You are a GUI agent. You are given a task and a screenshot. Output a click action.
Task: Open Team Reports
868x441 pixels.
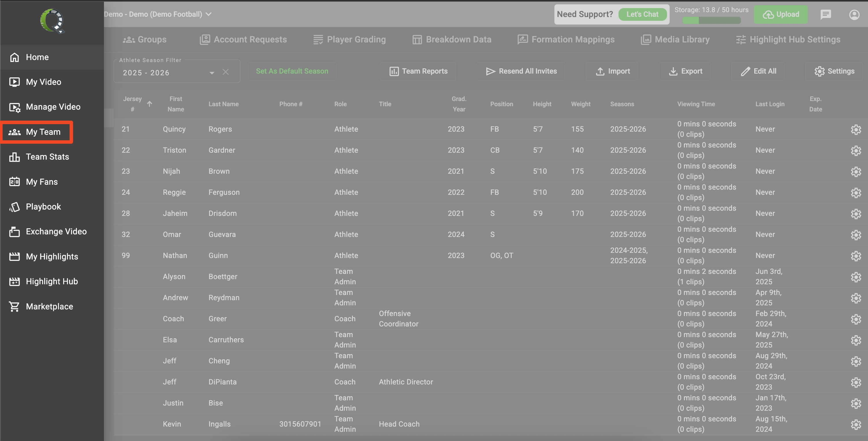click(418, 71)
